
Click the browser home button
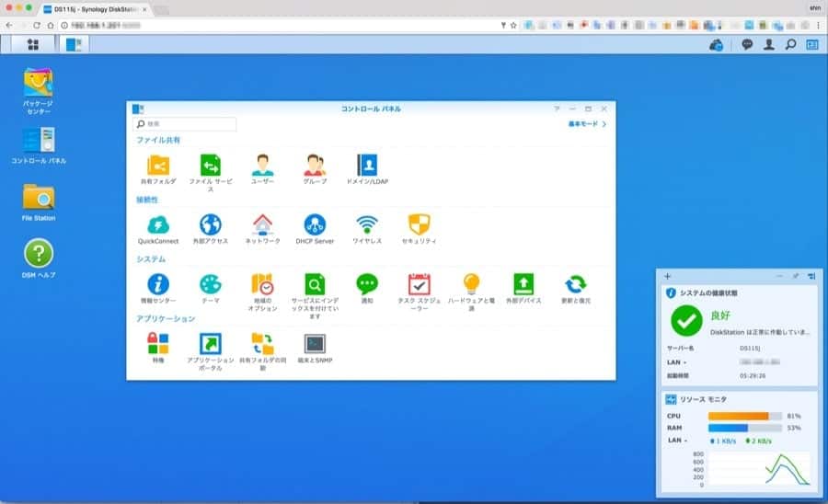(x=51, y=25)
